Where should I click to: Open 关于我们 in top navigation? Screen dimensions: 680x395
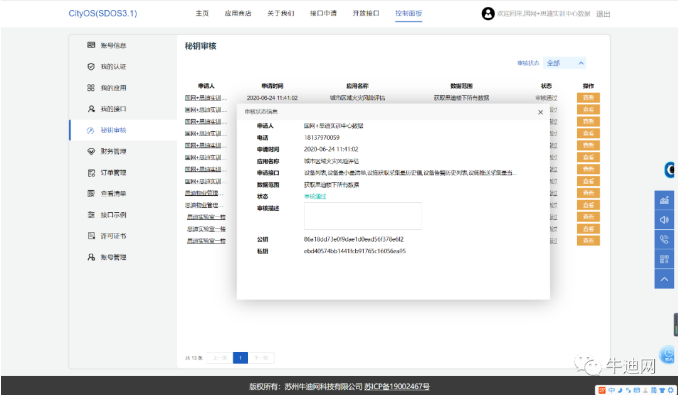[281, 13]
